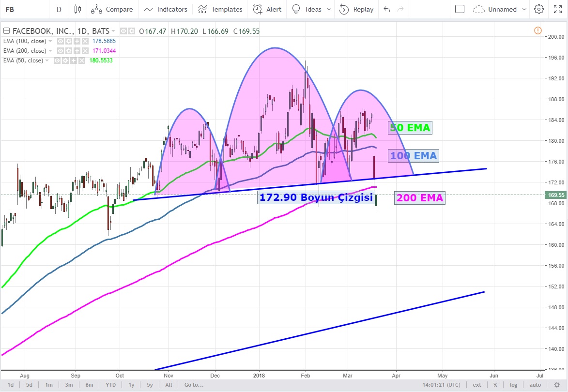Expand EMA (100, close) dropdown arrow
This screenshot has height=392, width=568.
click(50, 41)
